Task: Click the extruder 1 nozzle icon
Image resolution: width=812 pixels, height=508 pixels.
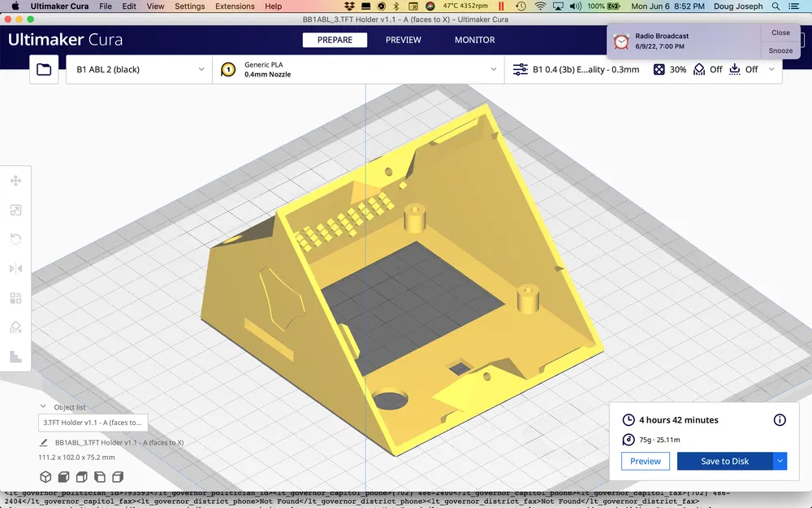Action: tap(228, 69)
